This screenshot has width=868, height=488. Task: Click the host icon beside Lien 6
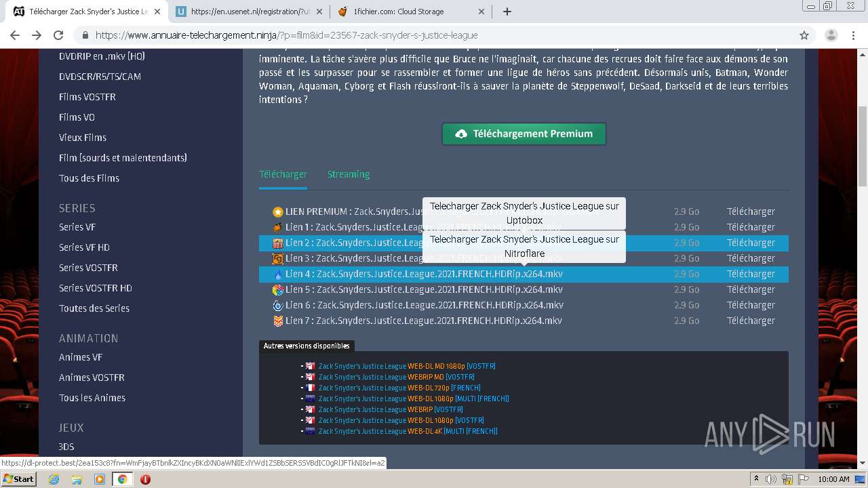pyautogui.click(x=277, y=305)
